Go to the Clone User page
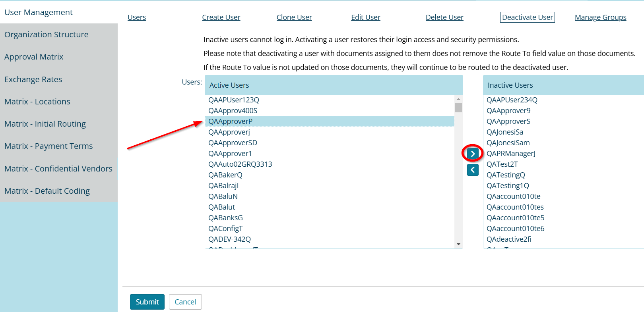 pos(294,17)
